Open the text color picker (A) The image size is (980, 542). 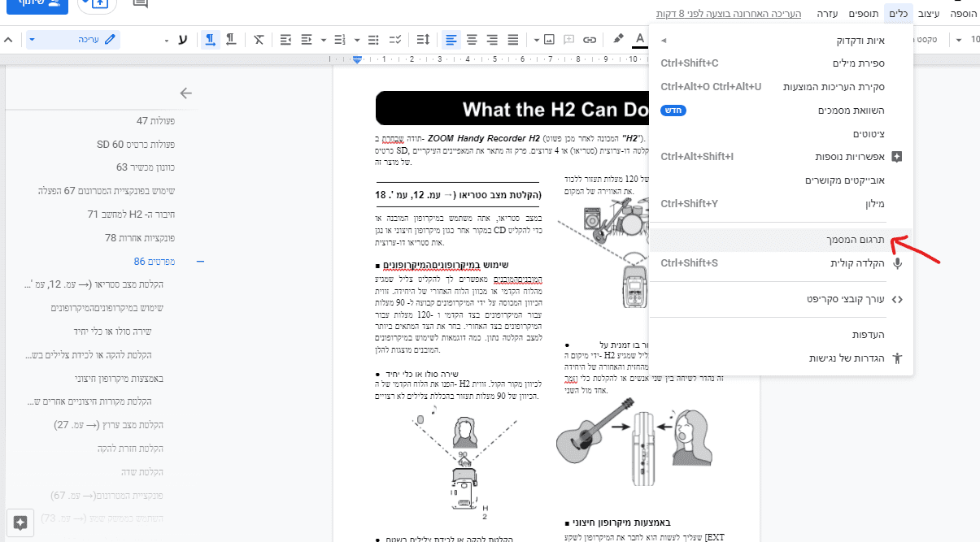click(640, 39)
